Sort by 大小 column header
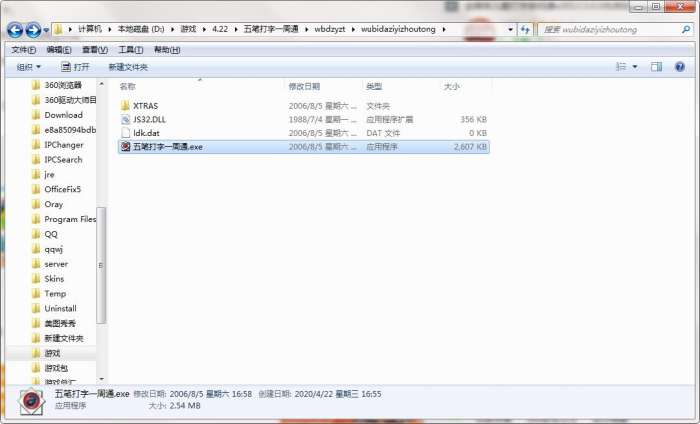This screenshot has width=700, height=424. coord(452,86)
